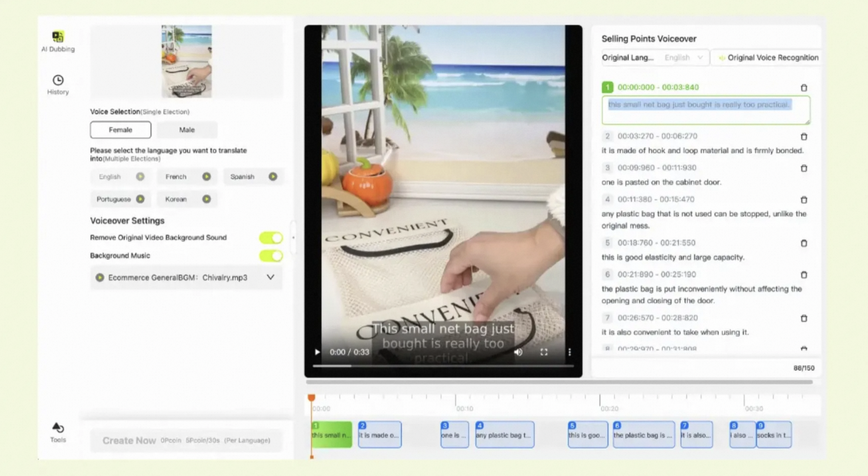868x476 pixels.
Task: Choose Spanish as translation language
Action: coord(242,177)
